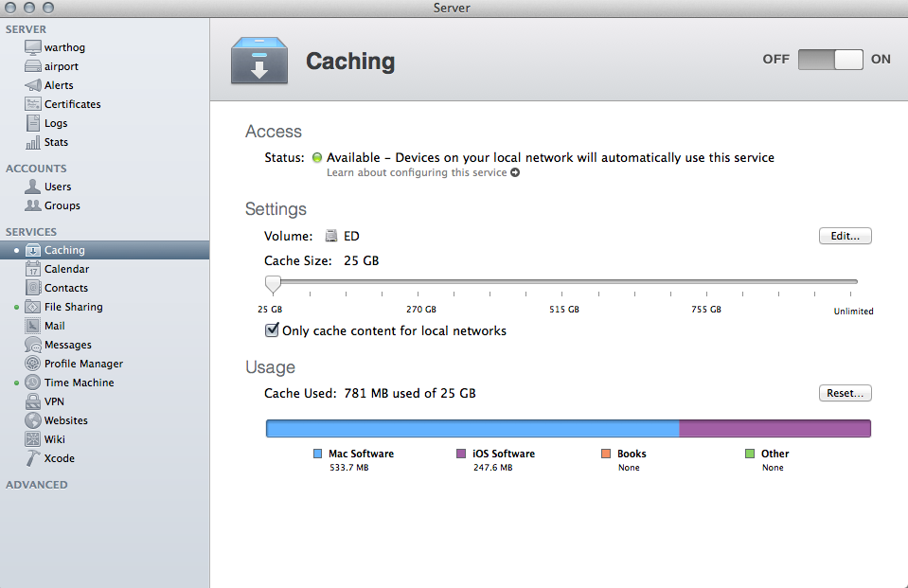Collapse the ACCOUNTS sidebar section header
Viewport: 908px width, 588px height.
point(36,169)
